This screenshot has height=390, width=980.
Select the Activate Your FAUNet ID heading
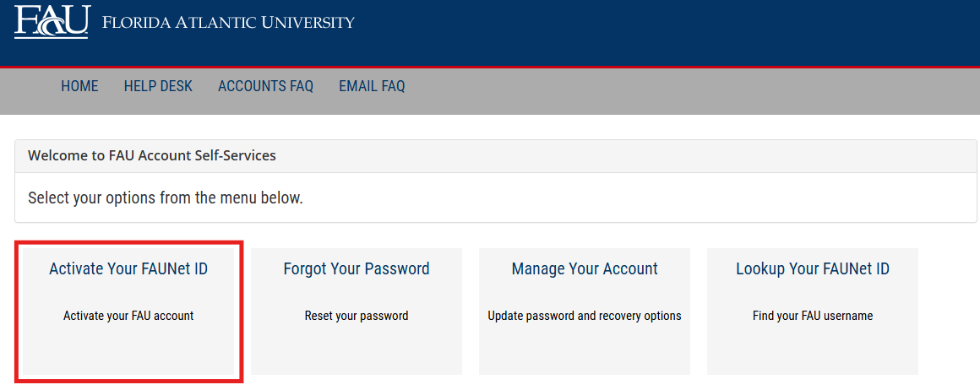[128, 268]
